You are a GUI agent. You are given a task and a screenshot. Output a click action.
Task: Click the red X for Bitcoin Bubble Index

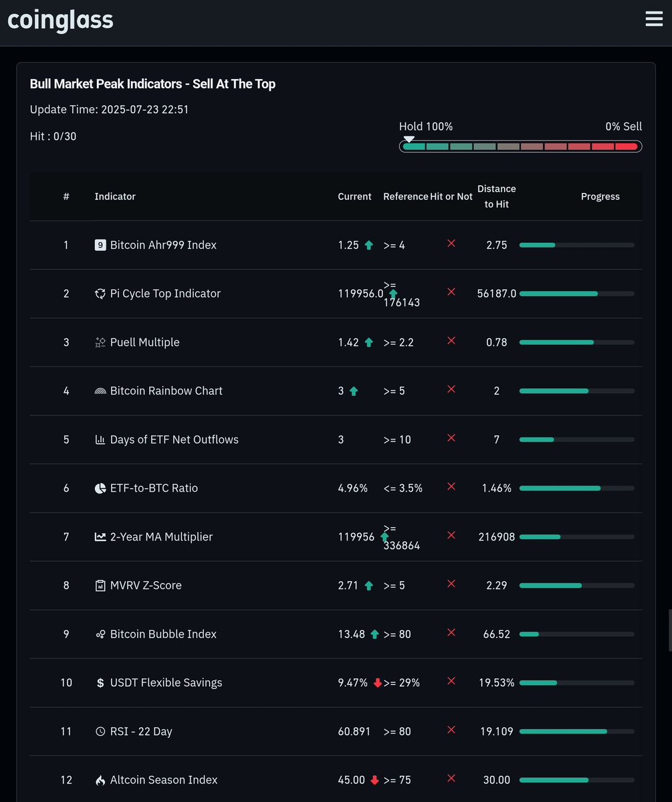point(451,633)
